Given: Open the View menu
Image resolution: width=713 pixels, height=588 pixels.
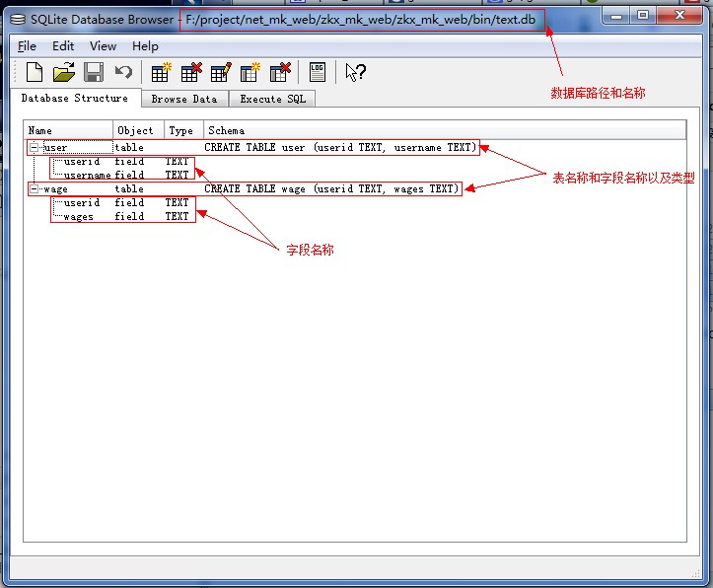Looking at the screenshot, I should coord(103,46).
